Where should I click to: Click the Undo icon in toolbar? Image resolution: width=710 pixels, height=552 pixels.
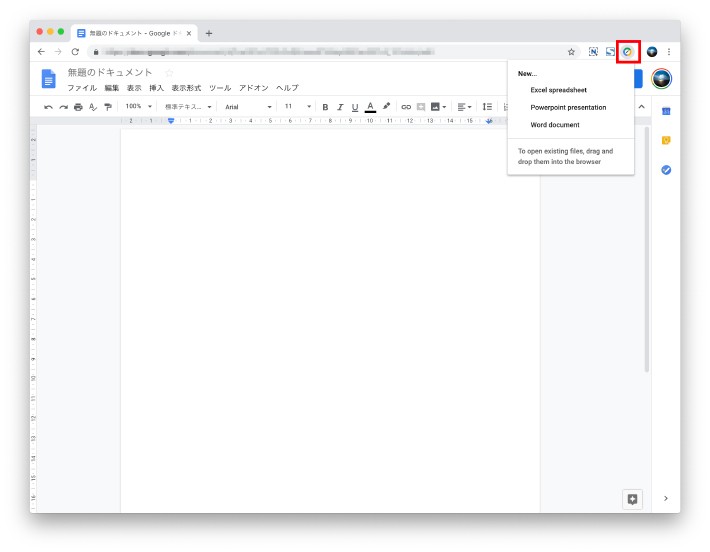click(x=48, y=107)
